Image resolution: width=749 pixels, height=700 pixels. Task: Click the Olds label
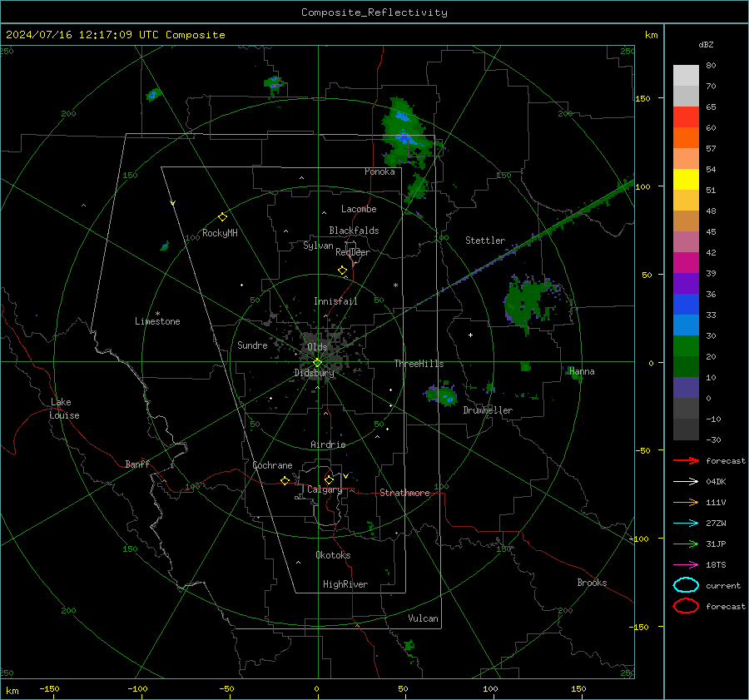[x=317, y=347]
